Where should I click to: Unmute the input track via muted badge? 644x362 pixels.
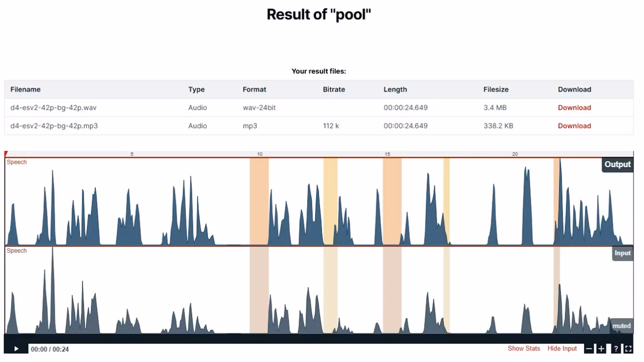pos(621,326)
